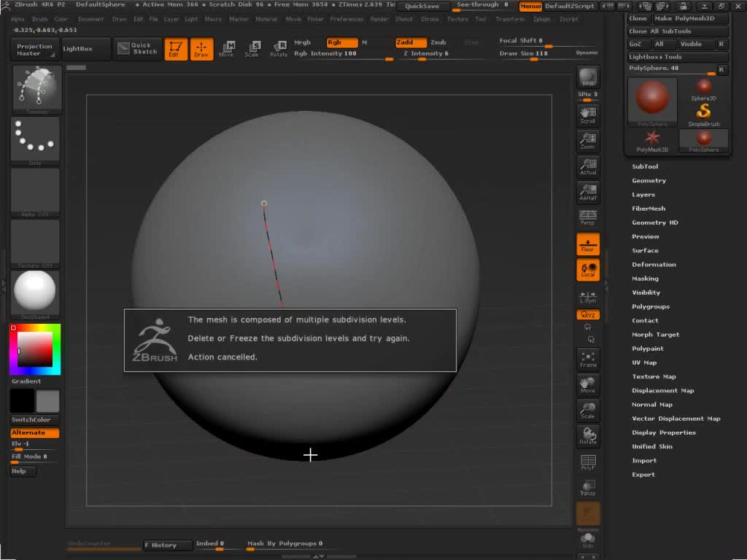747x560 pixels.
Task: Expand the SubTool palette section
Action: coord(645,166)
